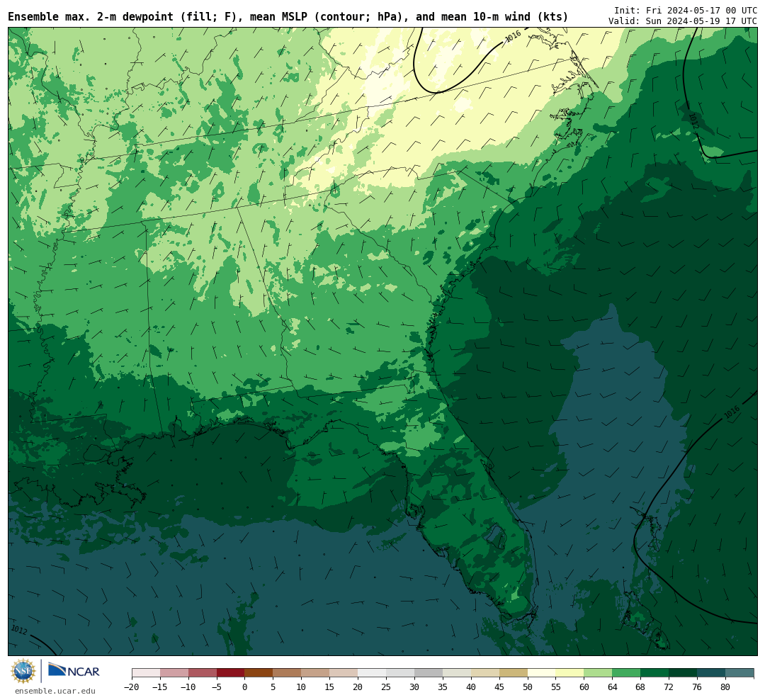Image resolution: width=765 pixels, height=700 pixels.
Task: Click the light green swatch between 60 and 64
Action: tap(599, 673)
